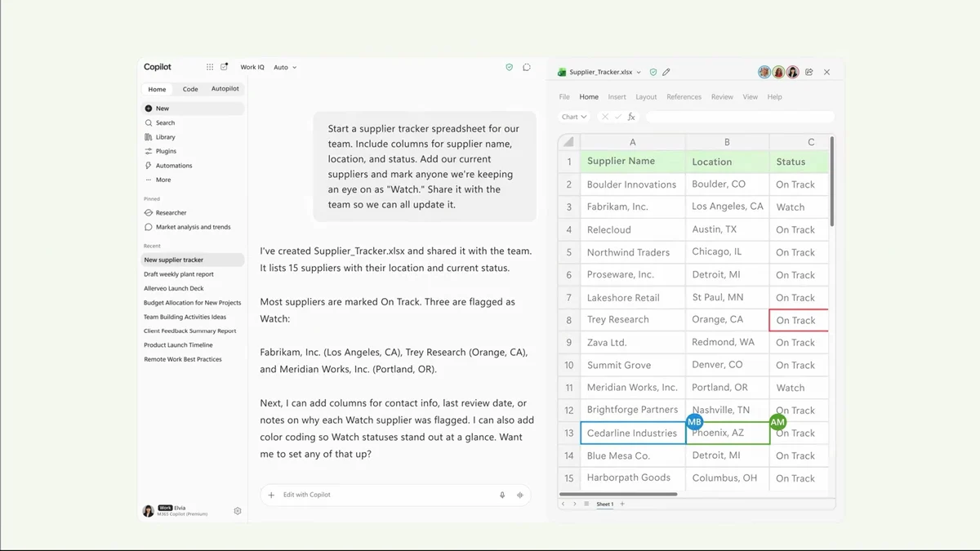Go to the next sheet with the right arrow
Image resolution: width=980 pixels, height=551 pixels.
574,504
